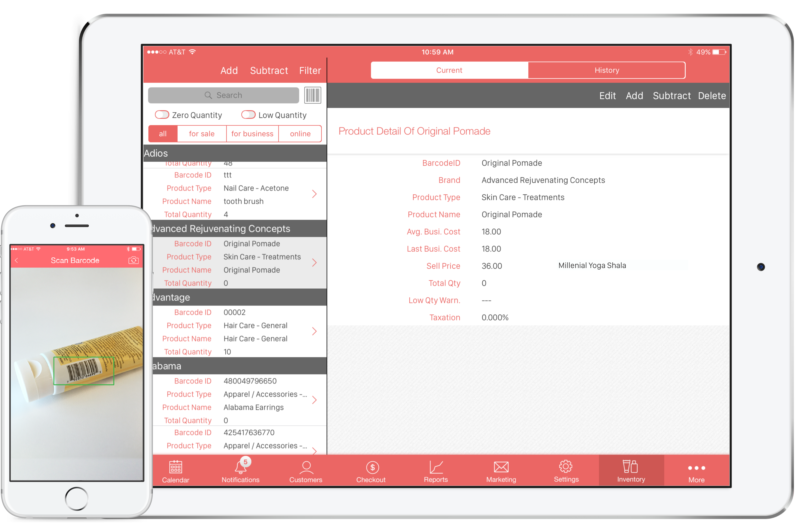Select the 'online' filter segment
The image size is (810, 532).
pyautogui.click(x=300, y=134)
